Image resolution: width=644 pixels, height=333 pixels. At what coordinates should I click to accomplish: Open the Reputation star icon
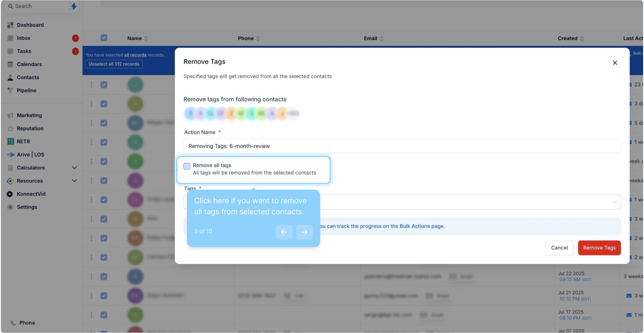(10, 129)
